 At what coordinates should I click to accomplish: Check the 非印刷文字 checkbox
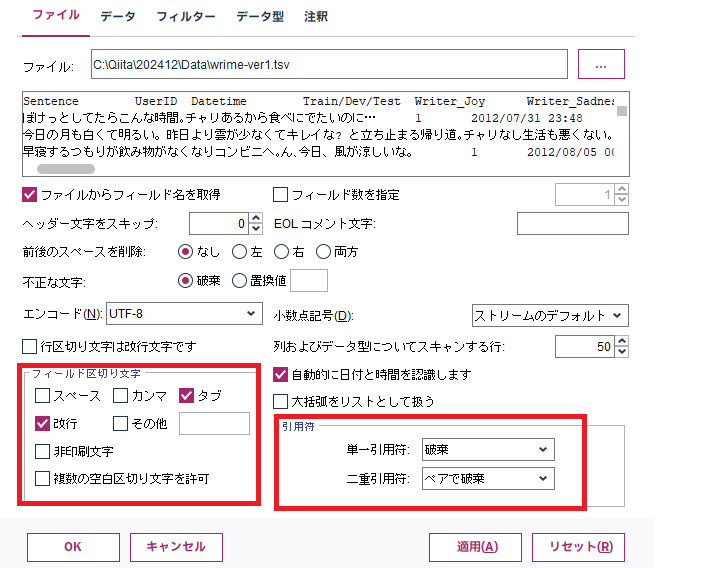(x=42, y=451)
